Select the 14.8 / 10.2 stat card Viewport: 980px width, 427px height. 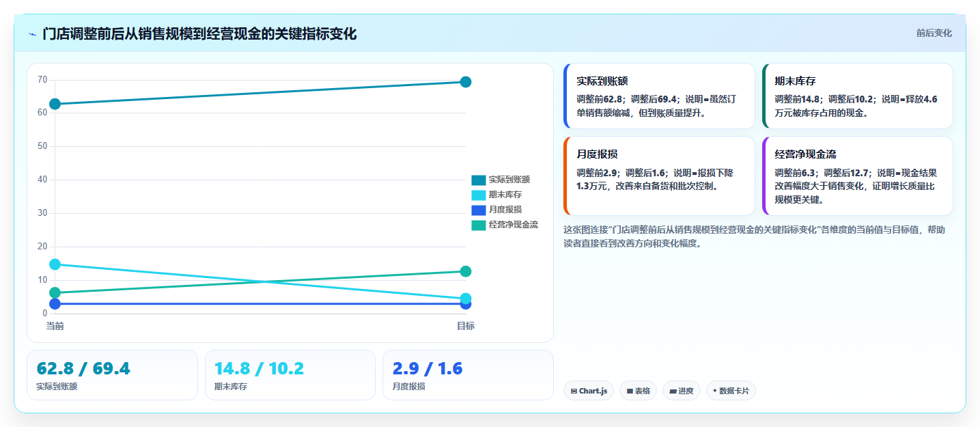click(290, 375)
